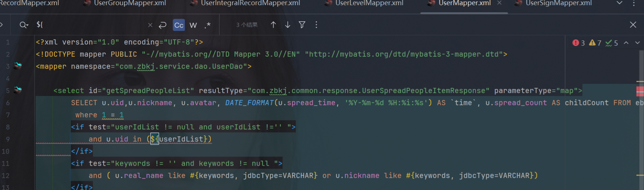
Task: Open the search history magnifier dropdown
Action: [x=24, y=25]
